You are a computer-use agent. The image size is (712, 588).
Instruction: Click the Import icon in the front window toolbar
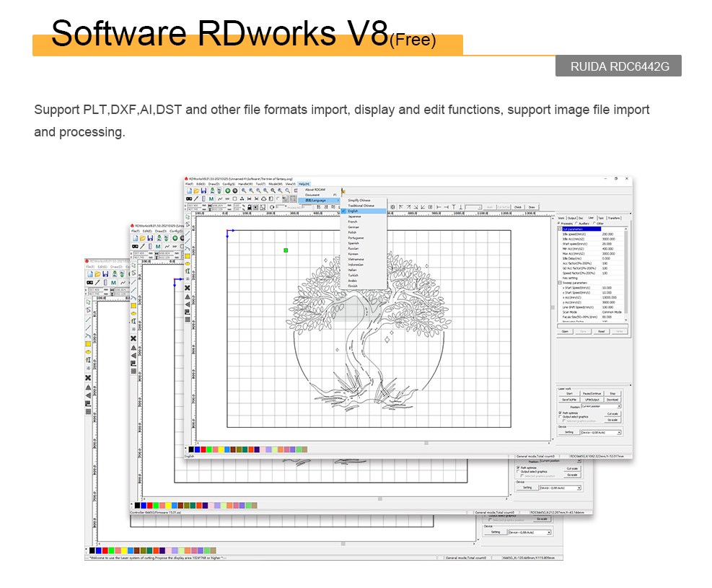[x=213, y=190]
